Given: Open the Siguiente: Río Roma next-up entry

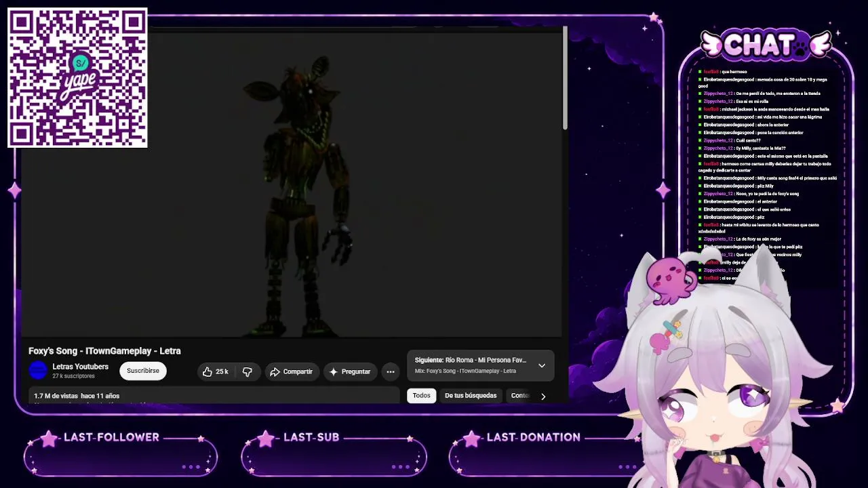Looking at the screenshot, I should coord(471,360).
